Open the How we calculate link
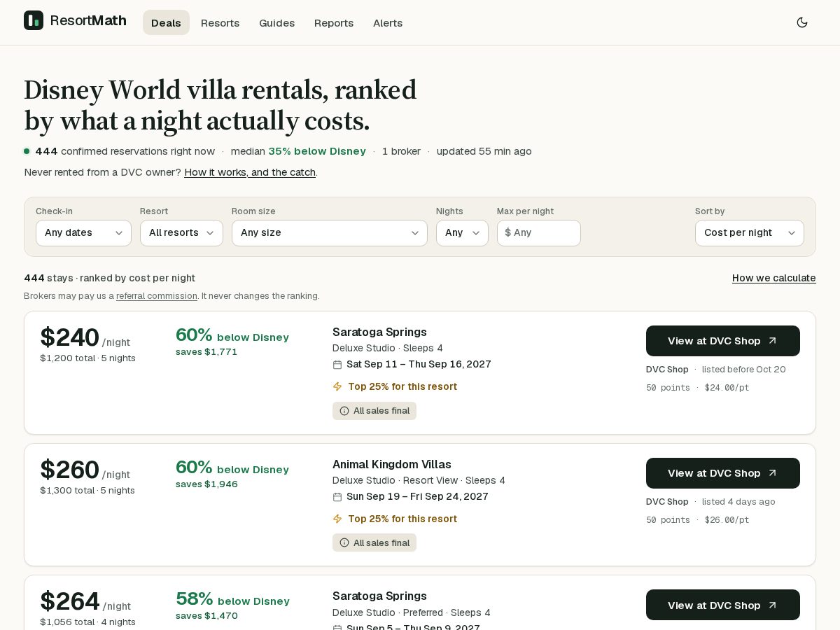 click(774, 278)
